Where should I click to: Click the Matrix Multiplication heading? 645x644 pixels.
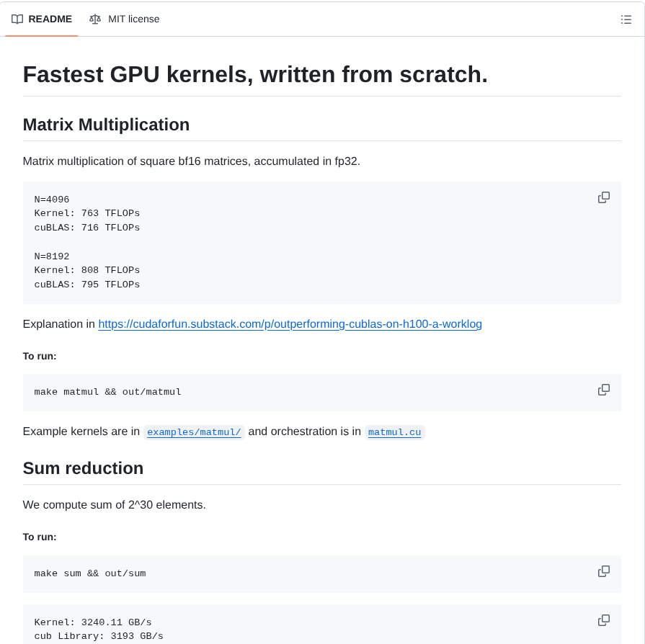pyautogui.click(x=106, y=125)
